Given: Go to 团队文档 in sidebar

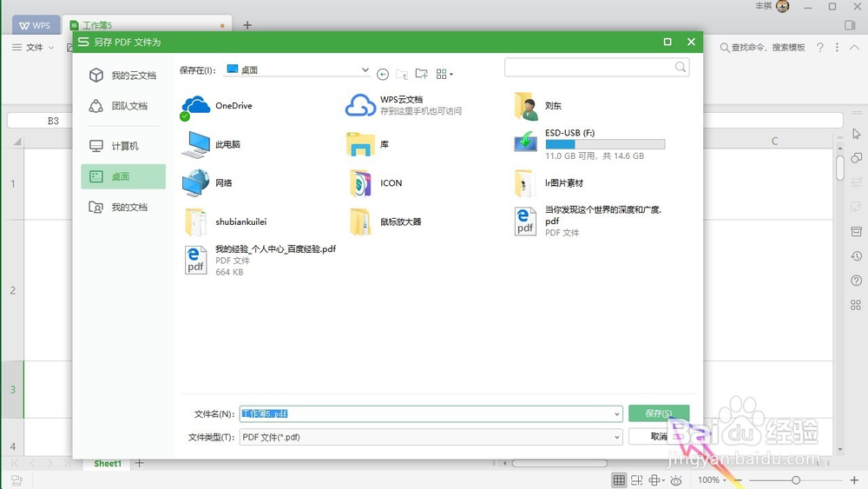Looking at the screenshot, I should pos(123,106).
